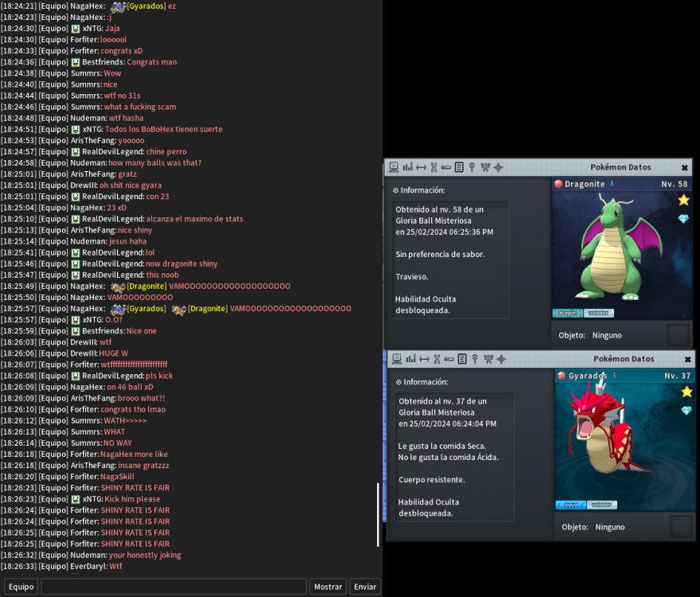Click the red ball icon beside Dragonite's name

pos(558,184)
